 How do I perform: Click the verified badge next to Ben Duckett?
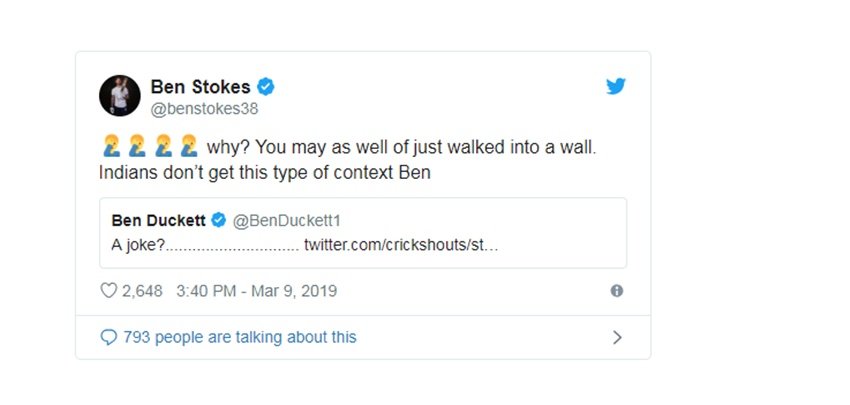pyautogui.click(x=218, y=220)
